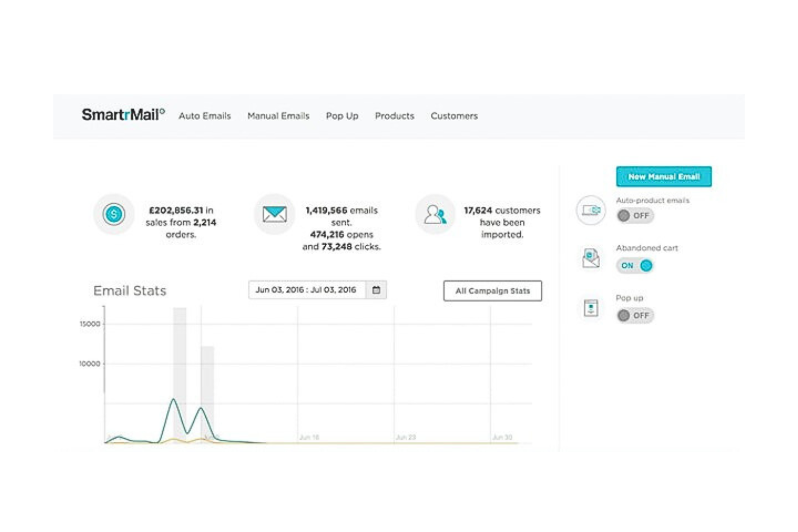Open the calendar icon in date range picker

coord(376,289)
